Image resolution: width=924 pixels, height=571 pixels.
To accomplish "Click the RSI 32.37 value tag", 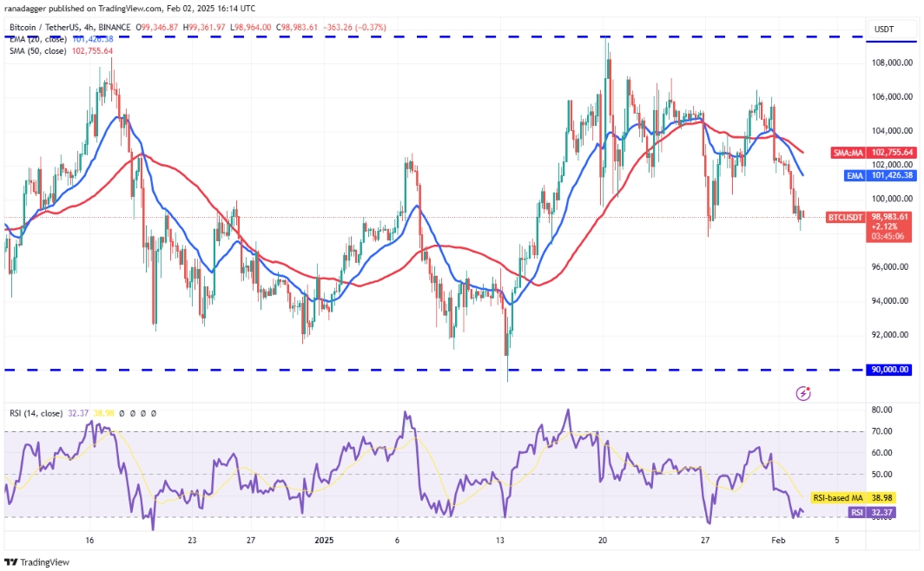I will pyautogui.click(x=872, y=513).
